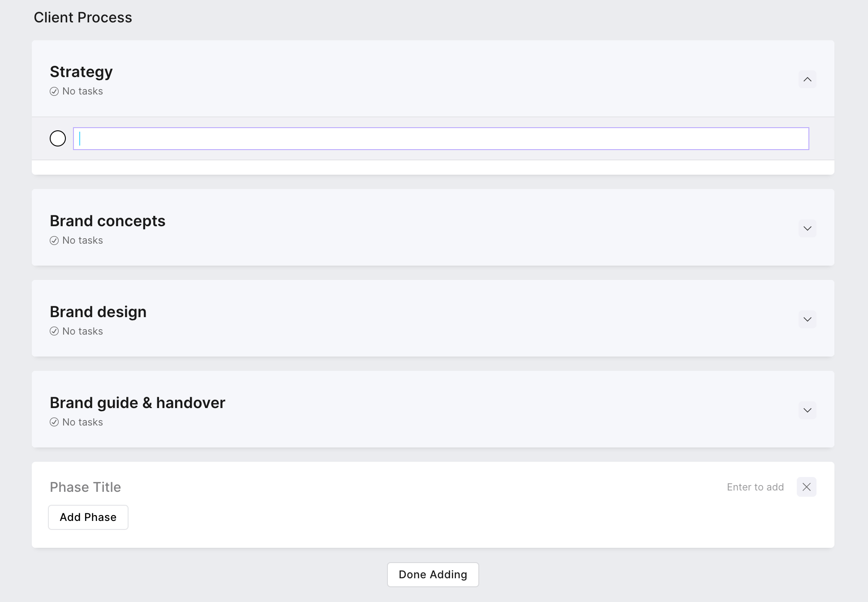This screenshot has width=868, height=602.
Task: Click Strategy's No tasks checkmark icon
Action: pos(54,91)
